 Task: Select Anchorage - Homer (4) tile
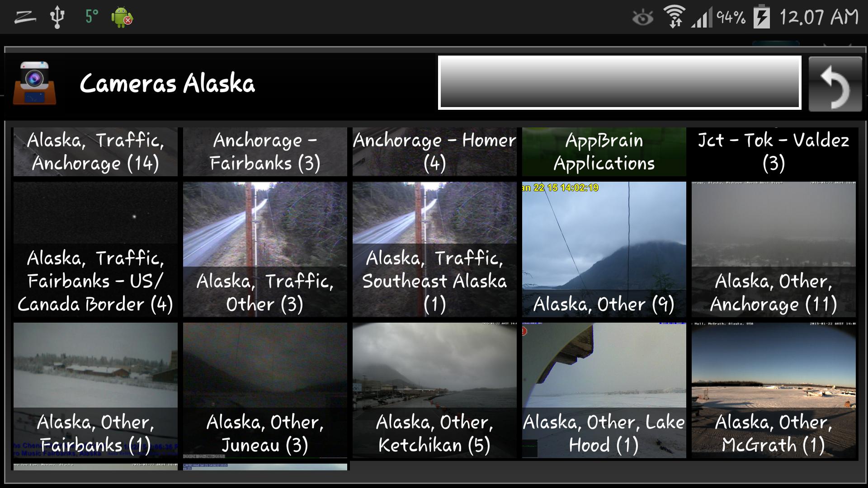[434, 152]
